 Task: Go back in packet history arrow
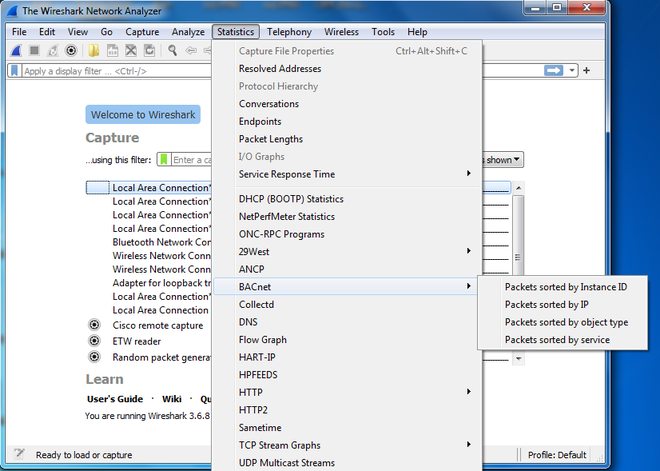[x=191, y=51]
